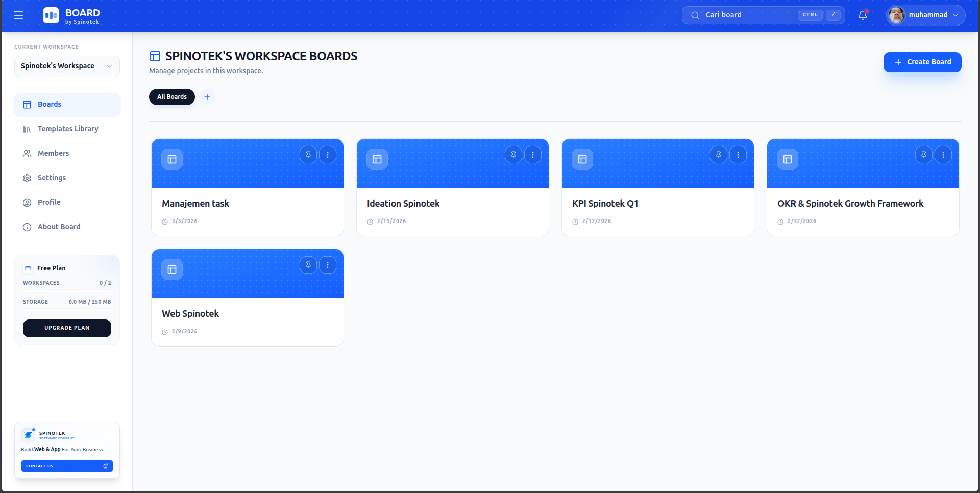Image resolution: width=980 pixels, height=493 pixels.
Task: Pin the Manajemen task board
Action: [308, 154]
